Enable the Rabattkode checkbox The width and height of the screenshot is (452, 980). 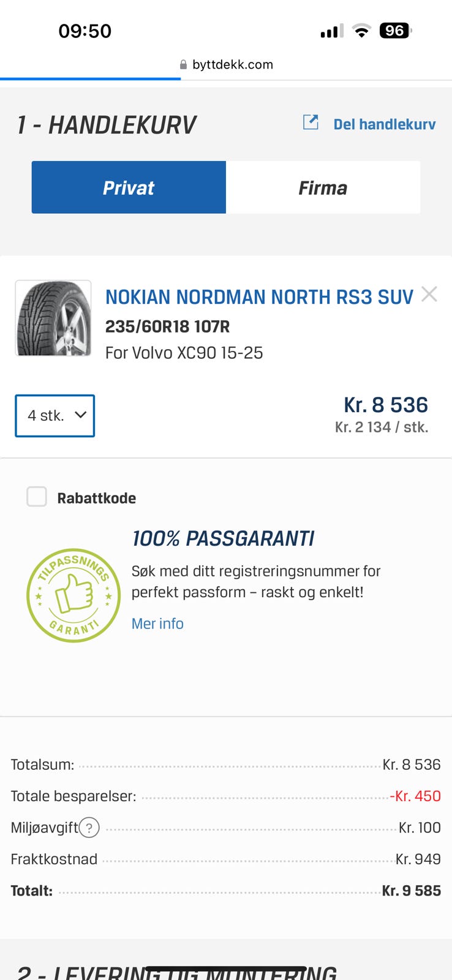(37, 497)
